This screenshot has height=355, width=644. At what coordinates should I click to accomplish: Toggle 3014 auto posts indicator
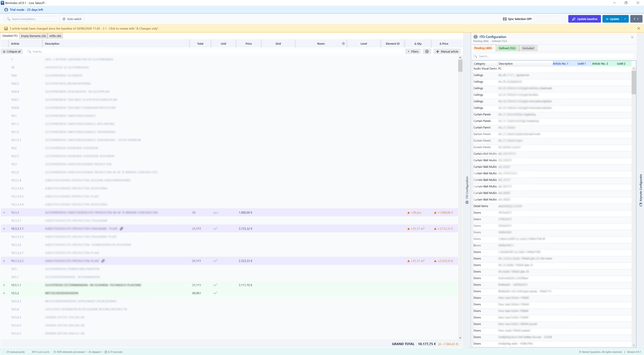[39, 352]
